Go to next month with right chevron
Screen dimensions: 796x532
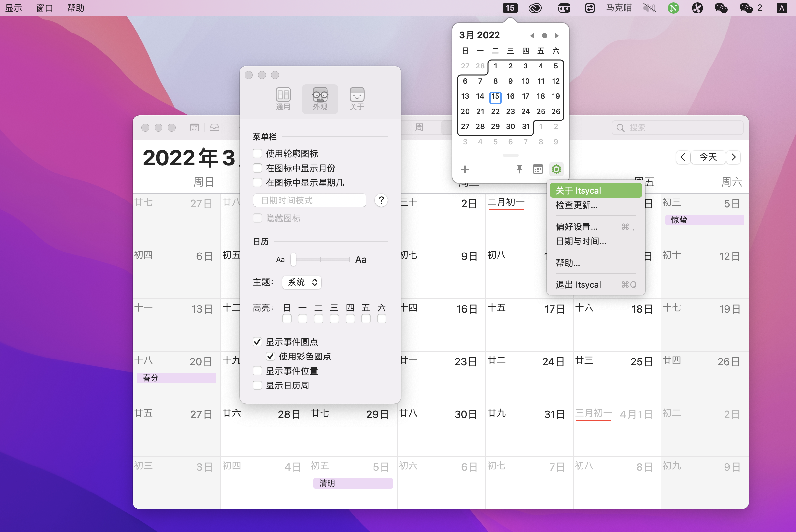pyautogui.click(x=733, y=157)
